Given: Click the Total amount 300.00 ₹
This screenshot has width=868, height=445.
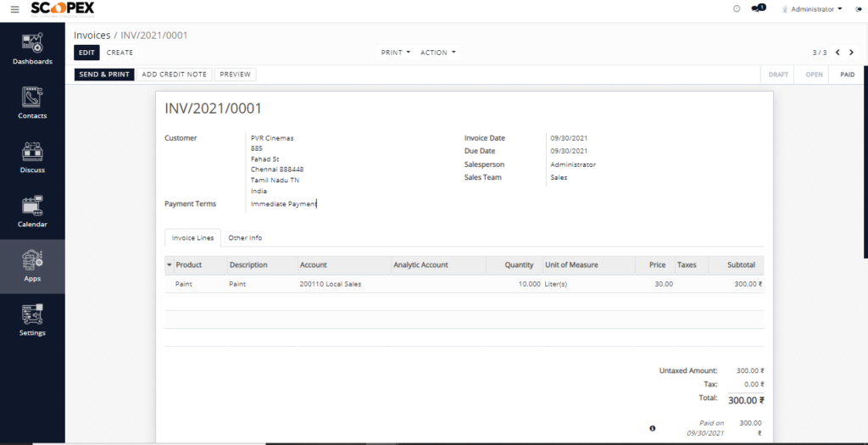Looking at the screenshot, I should pos(746,401).
